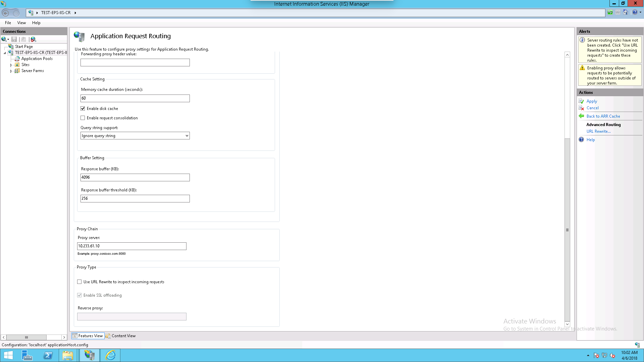Click the Memory cache duration field
This screenshot has width=644, height=362.
pyautogui.click(x=135, y=98)
